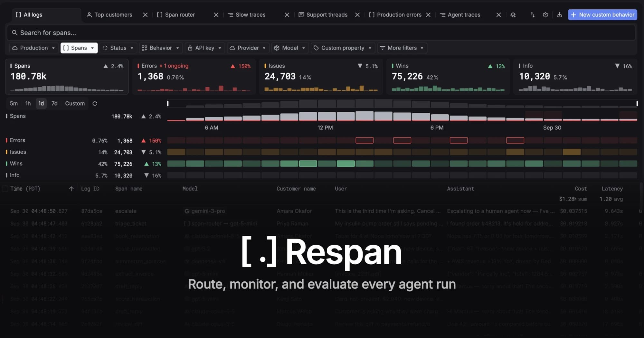Close the Agent traces tab
The image size is (644, 338).
click(x=498, y=15)
